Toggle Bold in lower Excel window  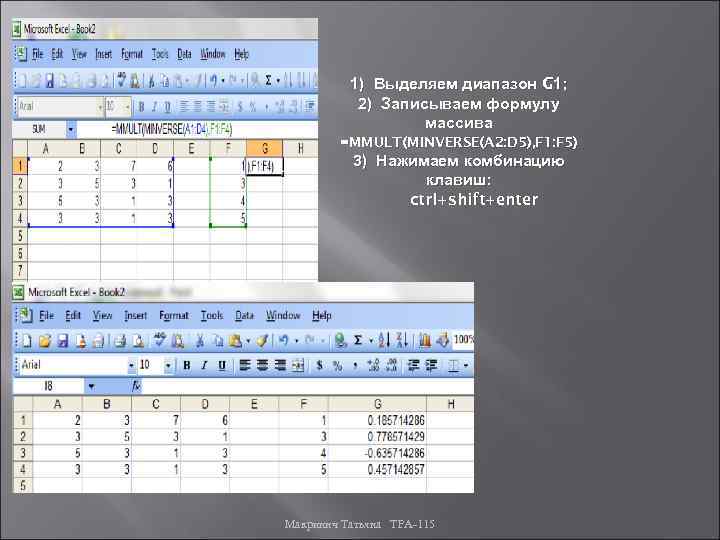point(186,366)
